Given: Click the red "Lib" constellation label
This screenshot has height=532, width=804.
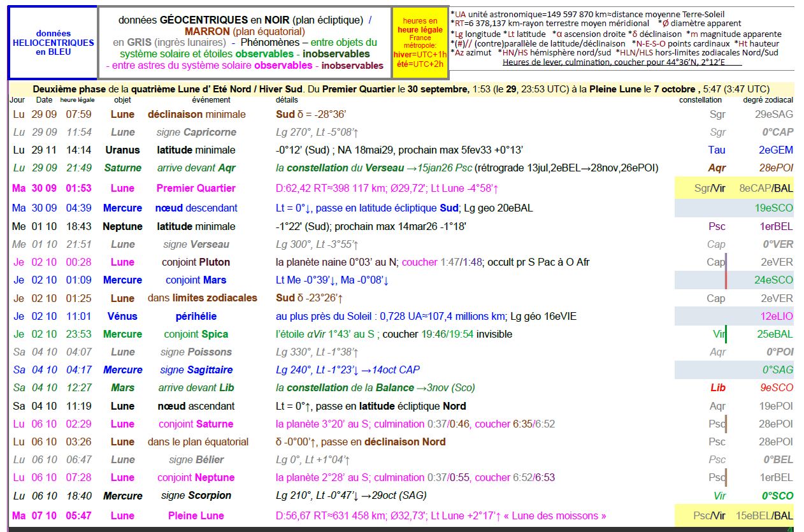Looking at the screenshot, I should tap(718, 387).
